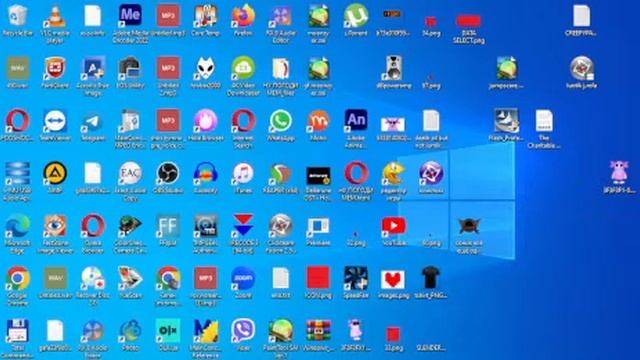Open the OLX.ua shortcut
The height and width of the screenshot is (360, 640).
point(168,331)
